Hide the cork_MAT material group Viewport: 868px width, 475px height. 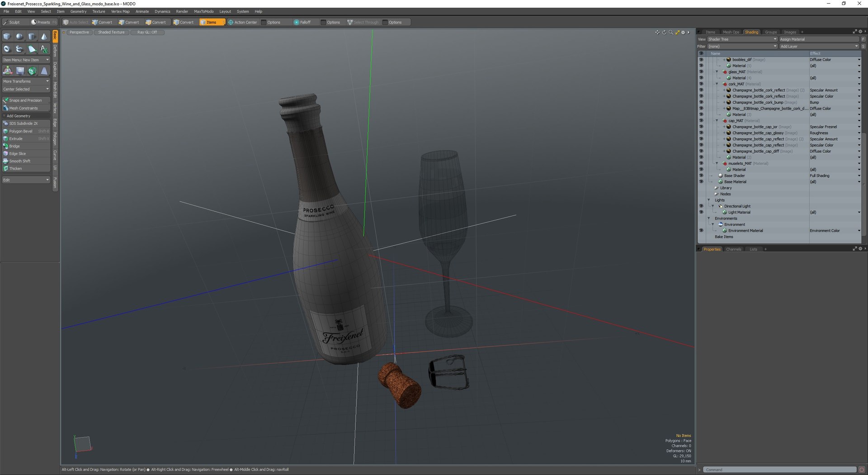pos(701,84)
